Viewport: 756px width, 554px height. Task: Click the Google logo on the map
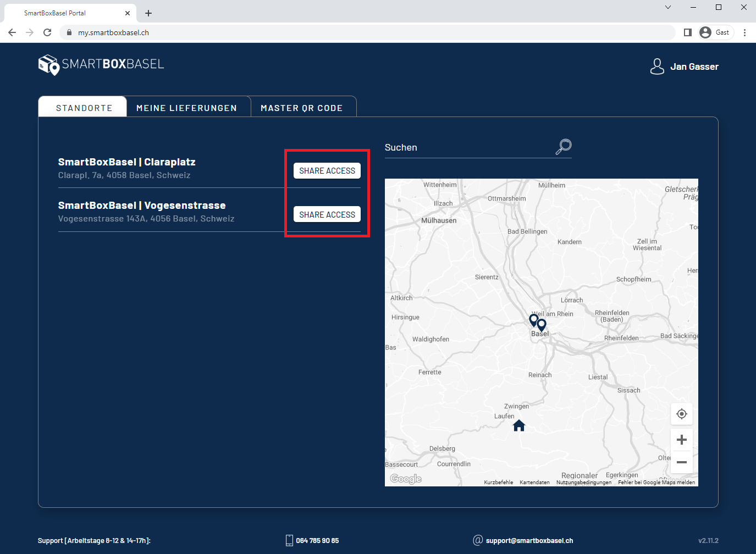click(x=405, y=479)
